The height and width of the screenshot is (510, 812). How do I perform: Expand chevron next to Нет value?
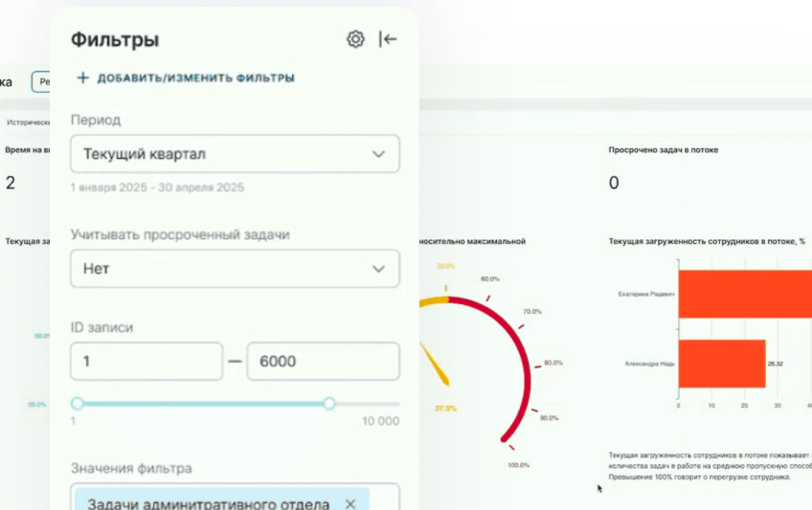(378, 269)
